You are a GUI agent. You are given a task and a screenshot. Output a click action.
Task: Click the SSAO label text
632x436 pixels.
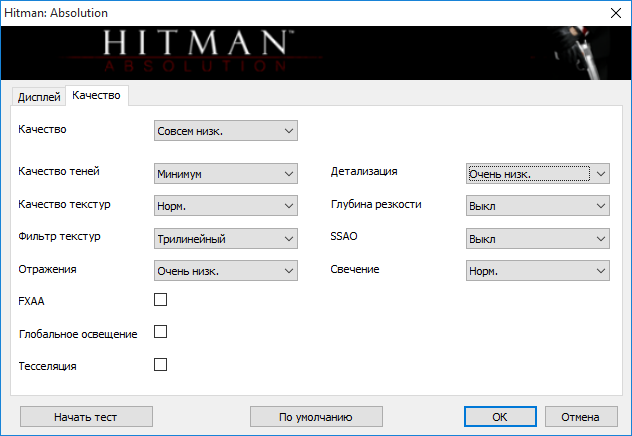344,236
